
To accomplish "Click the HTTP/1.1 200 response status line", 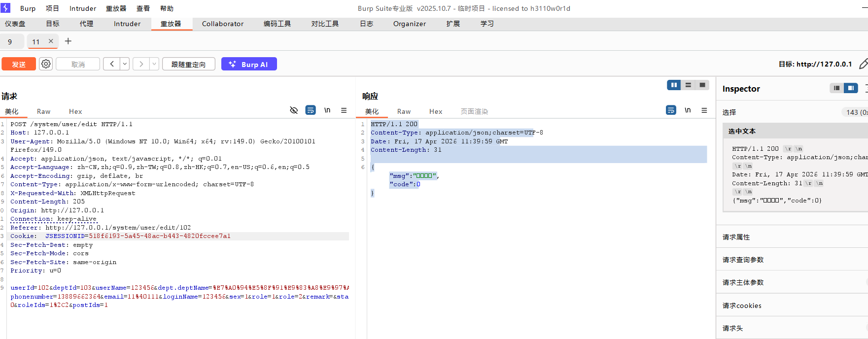I will (394, 124).
